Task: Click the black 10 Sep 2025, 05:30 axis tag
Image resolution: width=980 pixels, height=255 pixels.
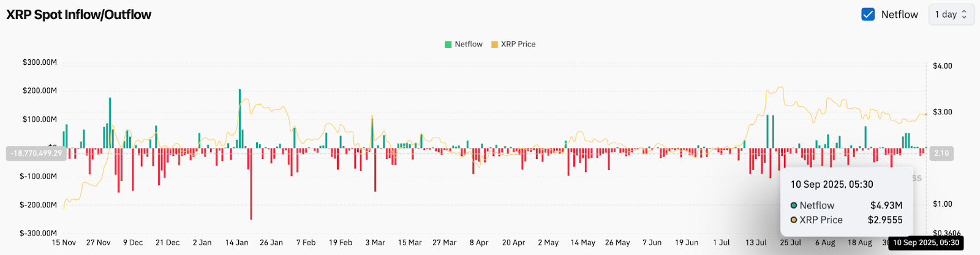Action: [x=926, y=243]
